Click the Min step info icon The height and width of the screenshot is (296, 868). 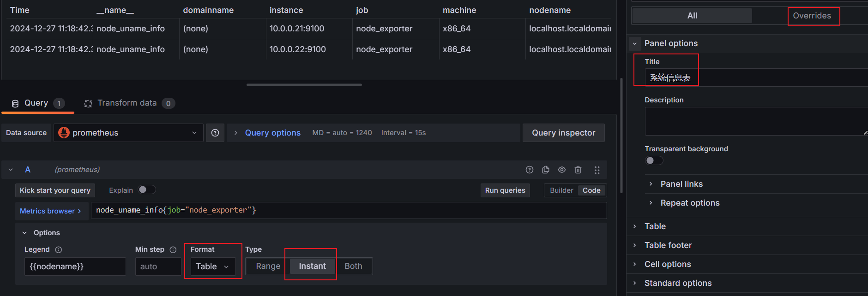click(x=173, y=250)
